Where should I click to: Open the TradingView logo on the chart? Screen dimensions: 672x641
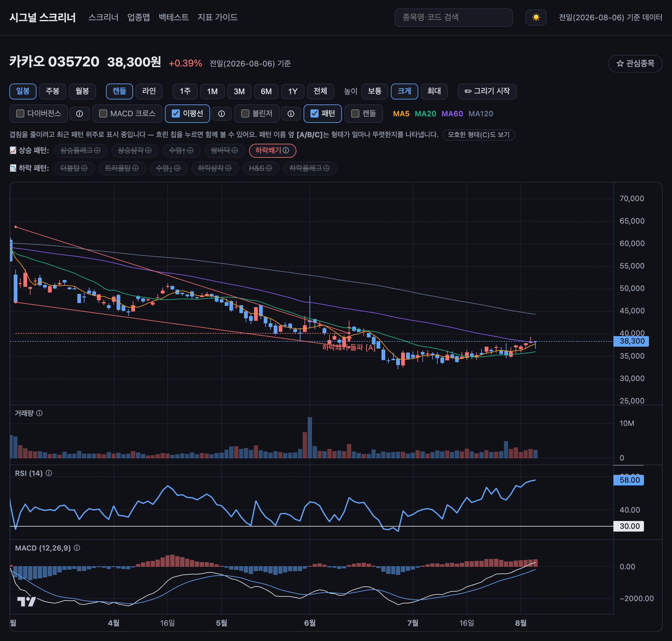pos(26,601)
